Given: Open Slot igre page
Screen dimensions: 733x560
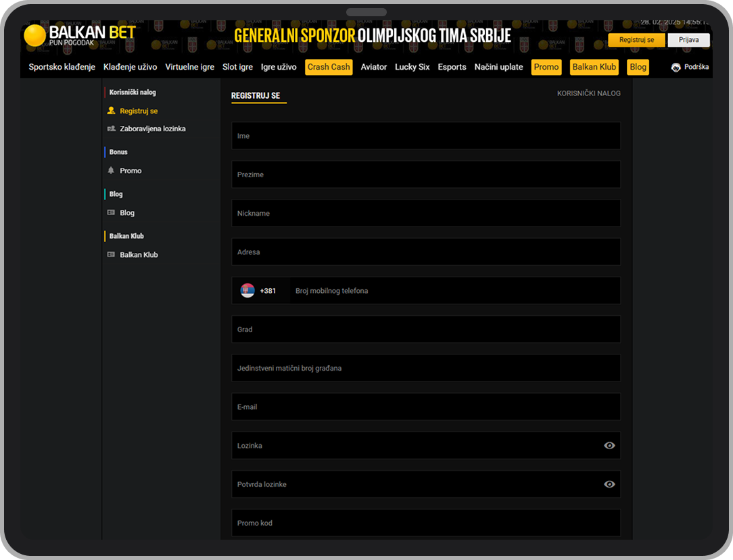Looking at the screenshot, I should (237, 67).
